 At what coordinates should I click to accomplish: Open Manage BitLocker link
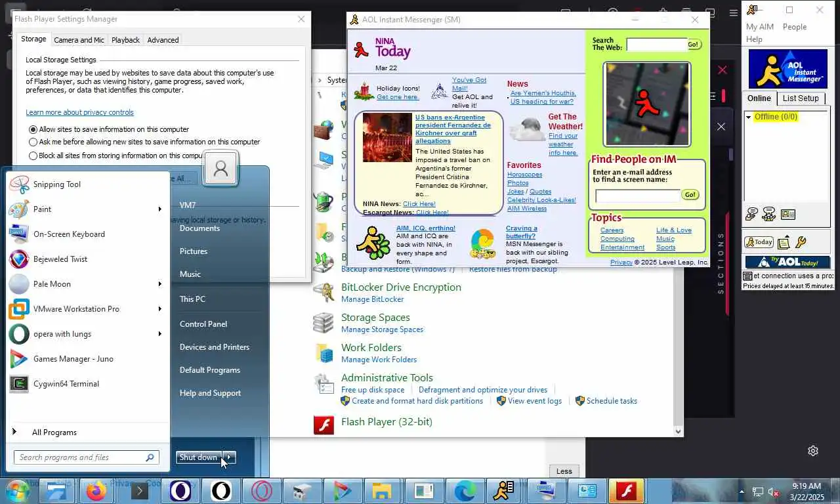(373, 299)
